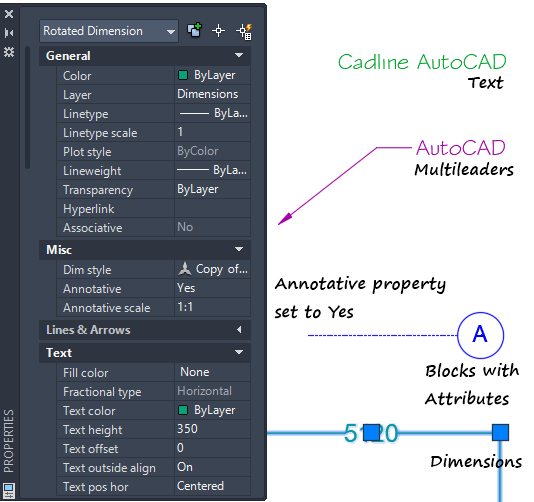This screenshot has height=502, width=534.
Task: Collapse the General section
Action: [x=239, y=55]
